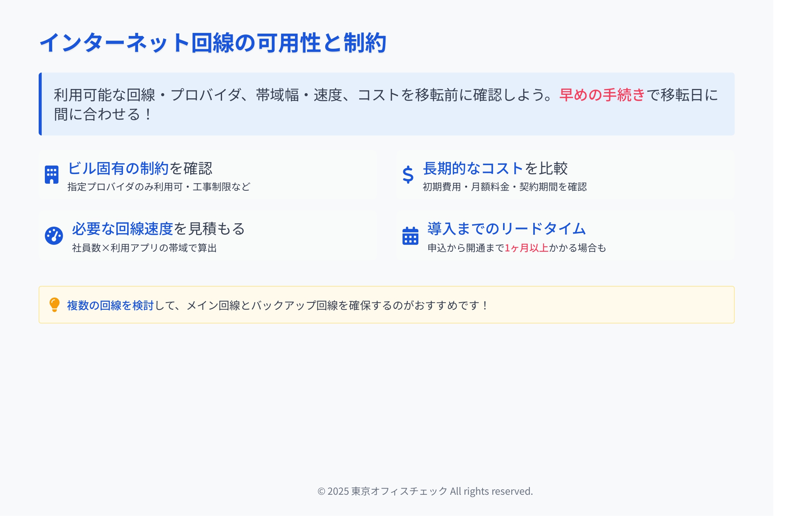Screen dimensions: 812x516
Task: Open the 導入までのリードタイム heading
Action: coord(507,229)
